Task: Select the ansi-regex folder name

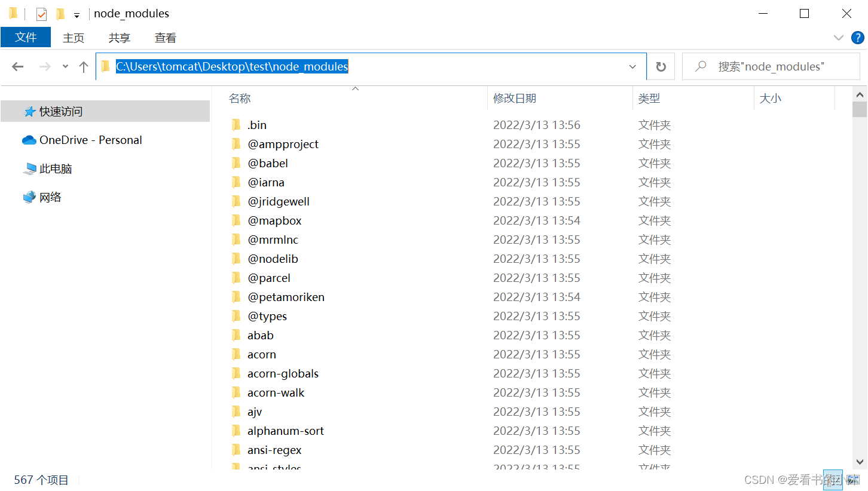Action: pos(274,450)
